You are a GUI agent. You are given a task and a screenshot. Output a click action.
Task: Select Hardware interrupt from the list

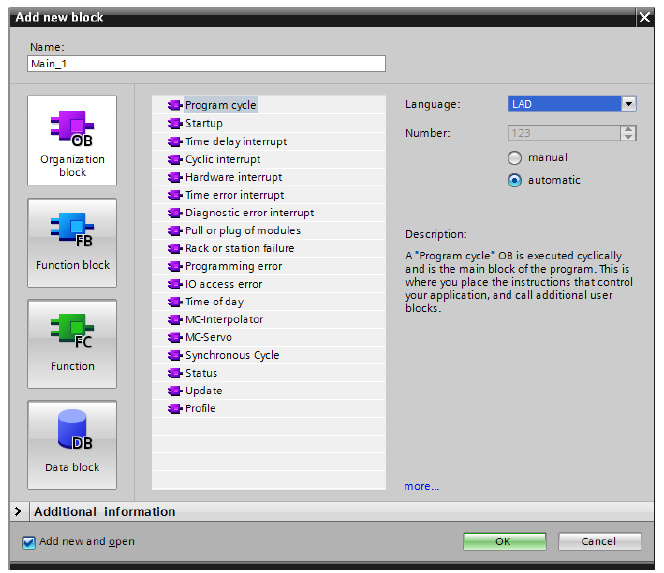click(234, 177)
